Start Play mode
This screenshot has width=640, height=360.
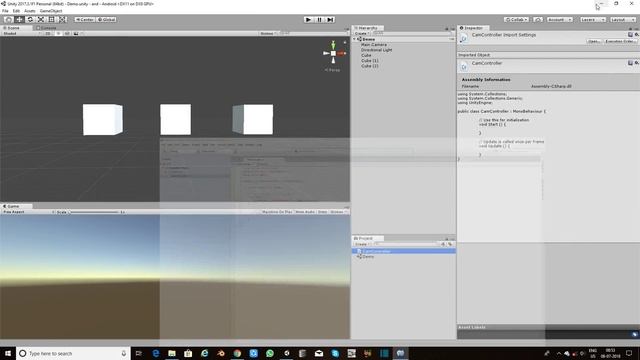[309, 20]
